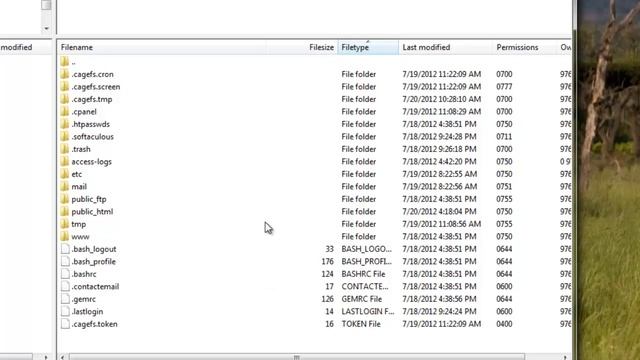Click the '7/18/2012 4:38:56 PM' date cell

tap(439, 299)
